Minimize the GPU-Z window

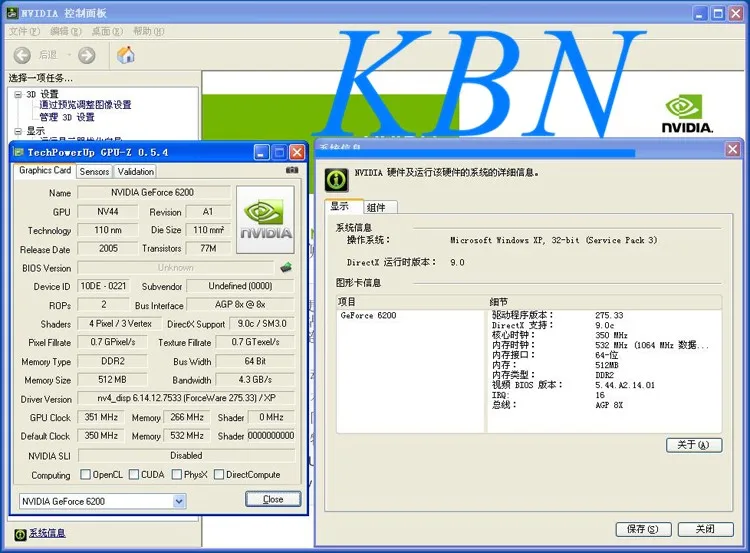coord(261,153)
